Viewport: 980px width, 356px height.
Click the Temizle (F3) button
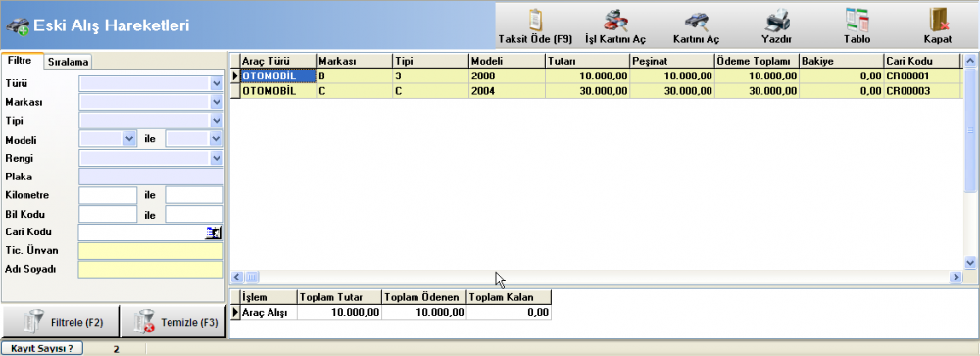(172, 323)
